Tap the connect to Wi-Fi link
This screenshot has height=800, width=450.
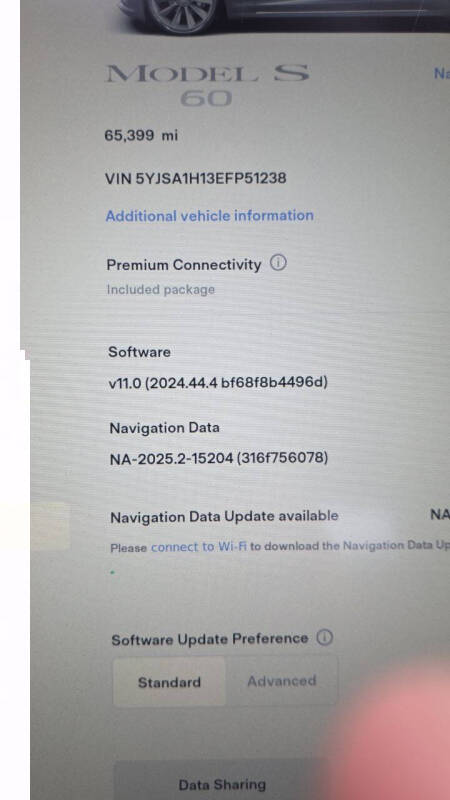(199, 547)
